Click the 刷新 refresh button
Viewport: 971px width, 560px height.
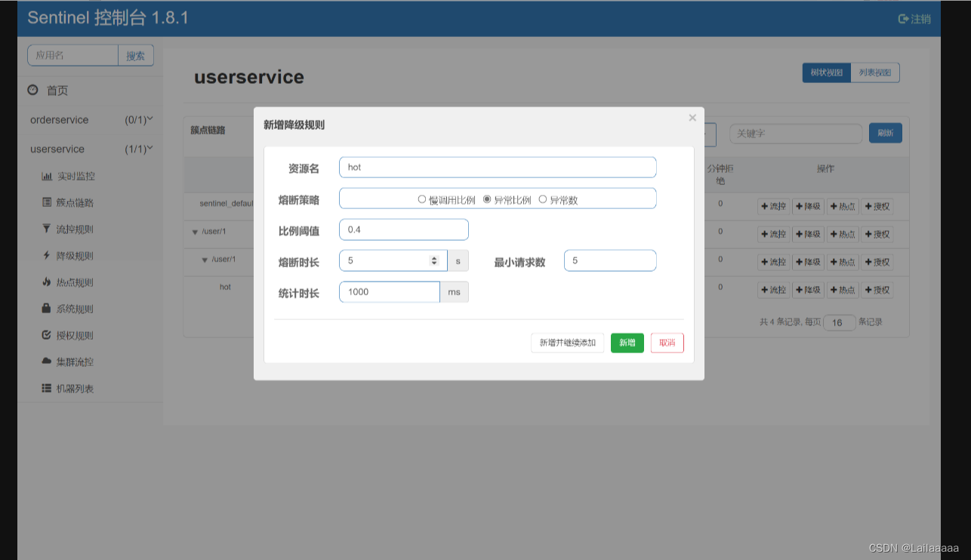886,133
